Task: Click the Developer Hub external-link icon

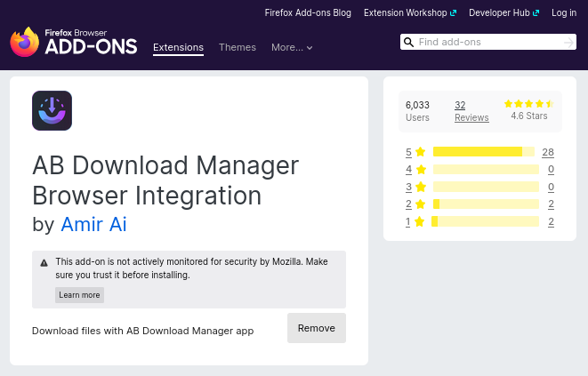Action: (536, 12)
